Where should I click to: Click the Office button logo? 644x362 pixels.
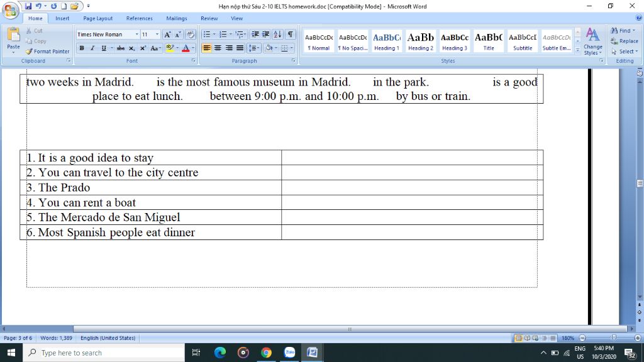11,10
